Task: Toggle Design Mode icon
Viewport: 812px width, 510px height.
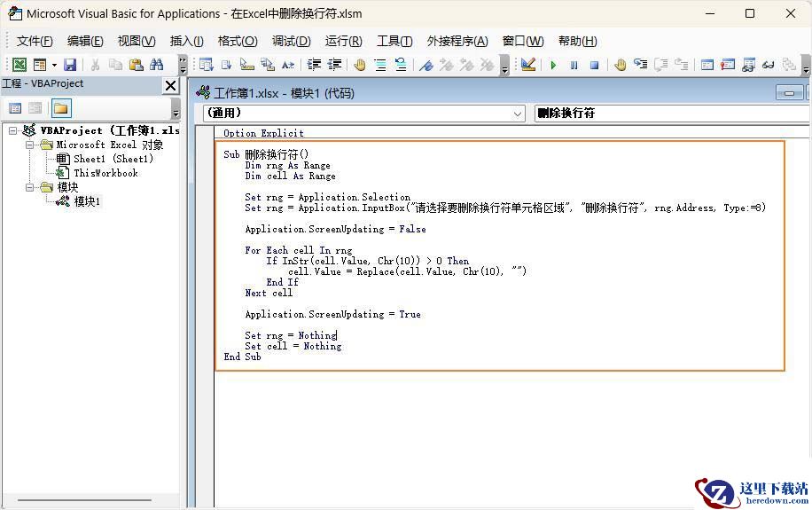Action: coord(528,64)
